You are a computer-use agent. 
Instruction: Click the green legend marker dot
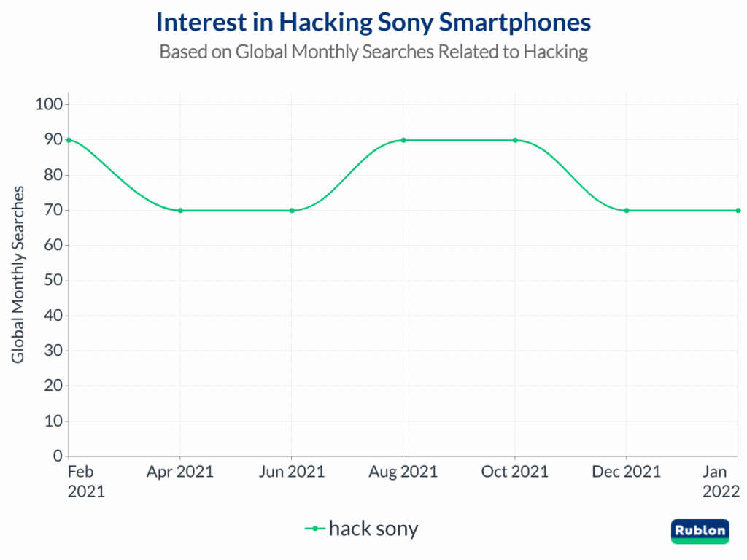[x=315, y=529]
